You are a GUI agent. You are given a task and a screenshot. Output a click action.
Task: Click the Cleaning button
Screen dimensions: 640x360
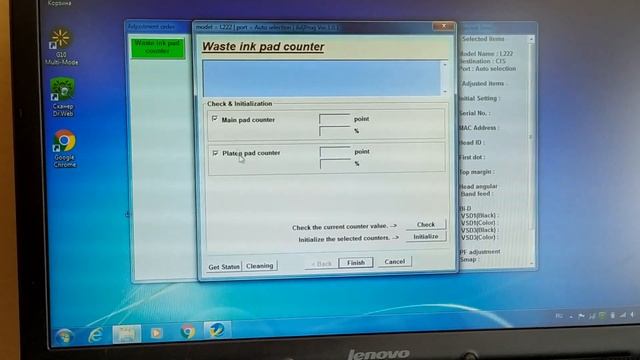260,266
